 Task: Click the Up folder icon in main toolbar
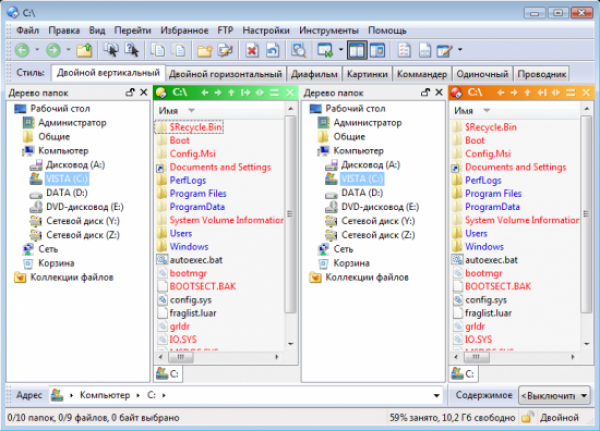(x=86, y=49)
